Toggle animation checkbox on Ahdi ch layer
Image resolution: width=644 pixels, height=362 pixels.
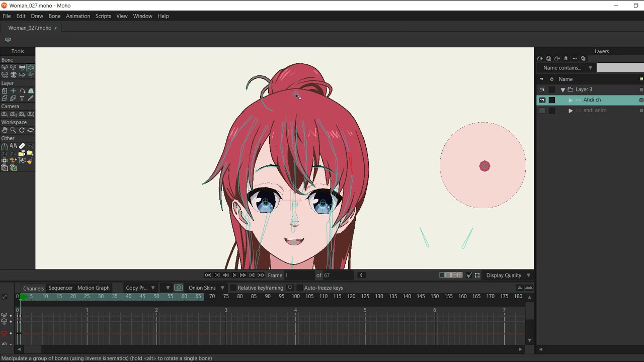(x=552, y=100)
